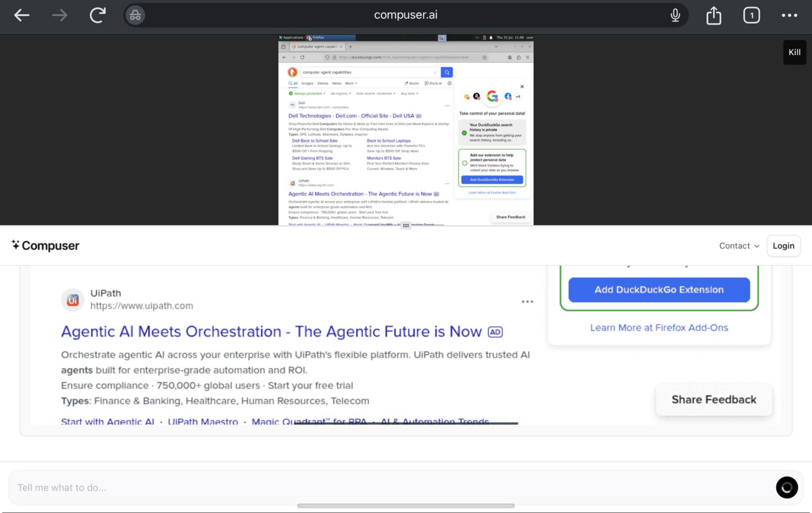
Task: Click the drag handle grip under the preview
Action: [406, 226]
